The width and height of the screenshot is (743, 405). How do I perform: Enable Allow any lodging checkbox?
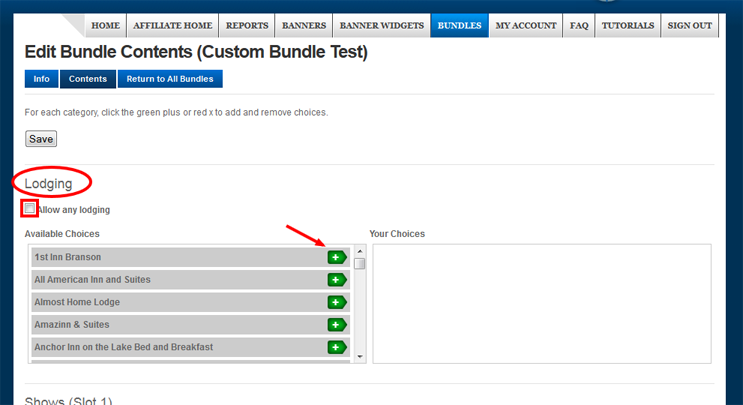pos(30,208)
